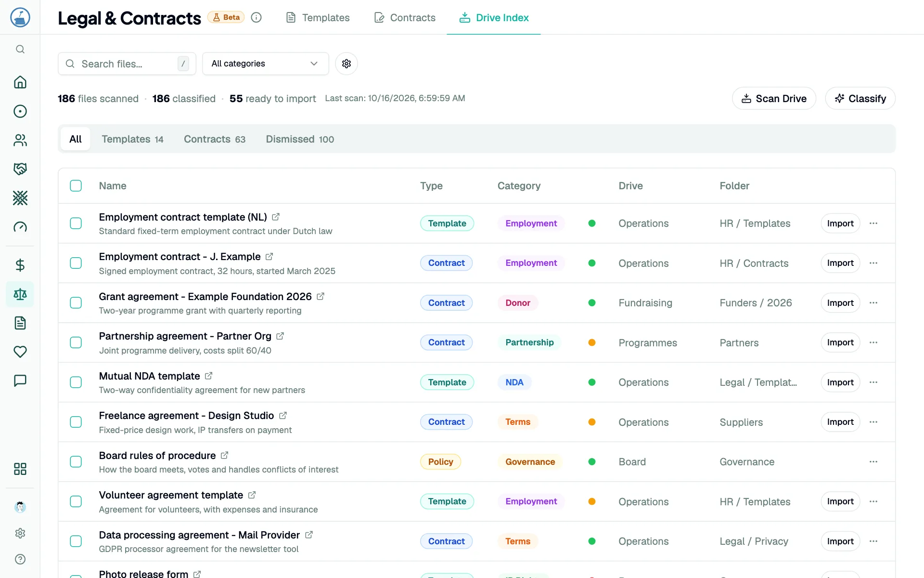The width and height of the screenshot is (924, 578).
Task: Filter by Contracts 63 tab
Action: (215, 139)
